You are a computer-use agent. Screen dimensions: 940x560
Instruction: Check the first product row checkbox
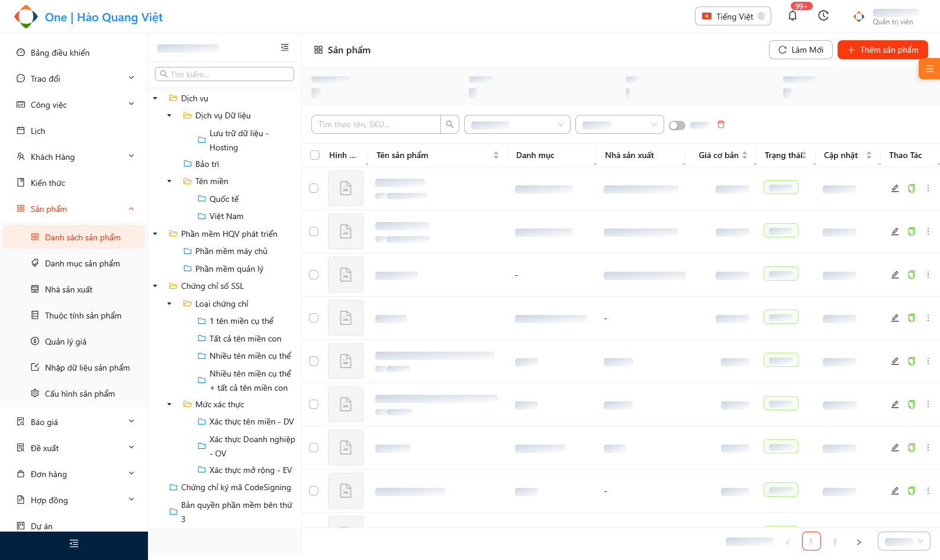click(x=314, y=188)
